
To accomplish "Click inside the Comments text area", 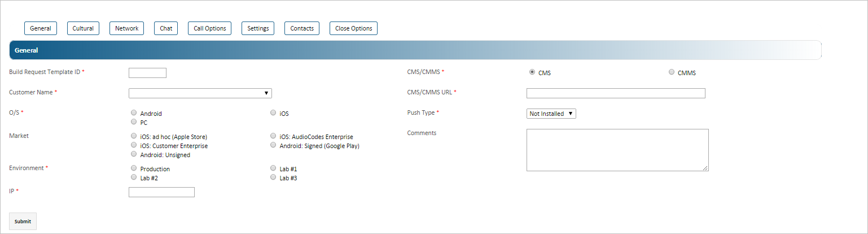I will [617, 150].
